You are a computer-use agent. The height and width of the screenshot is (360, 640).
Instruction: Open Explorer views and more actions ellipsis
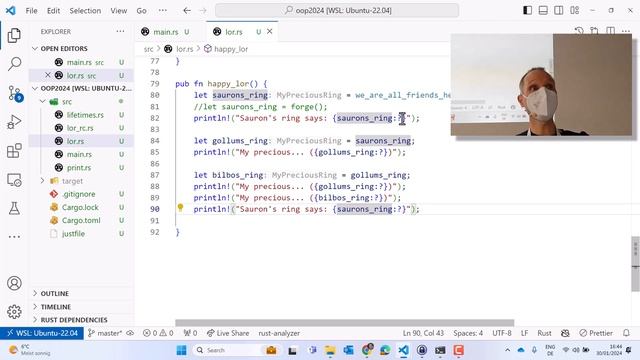coord(120,31)
